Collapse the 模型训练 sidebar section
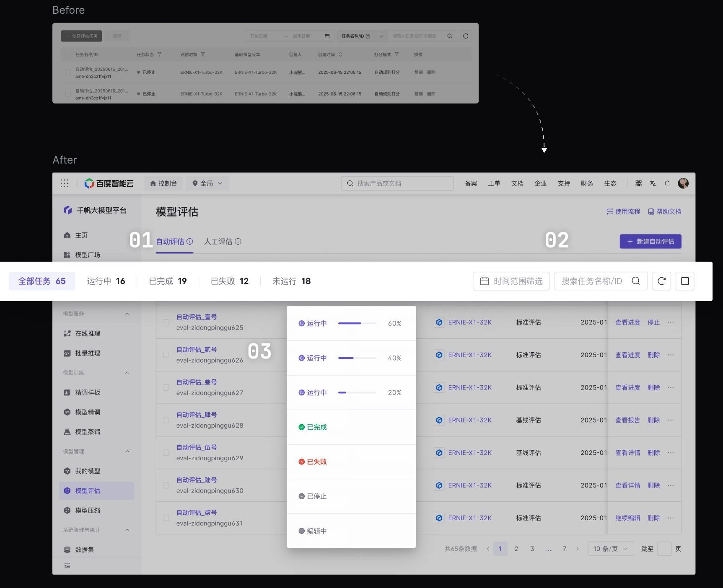723x588 pixels. click(x=127, y=373)
